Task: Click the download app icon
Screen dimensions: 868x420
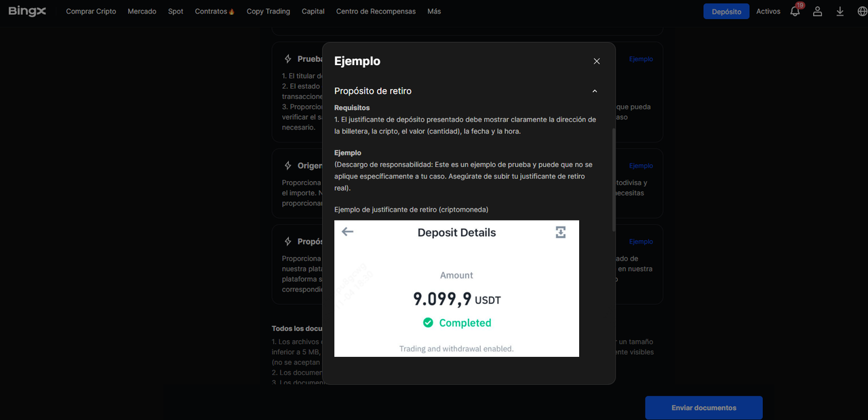Action: (840, 12)
